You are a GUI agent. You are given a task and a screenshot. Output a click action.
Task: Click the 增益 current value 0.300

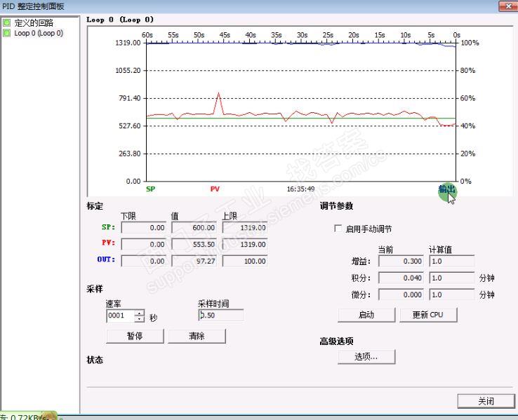[x=401, y=261]
